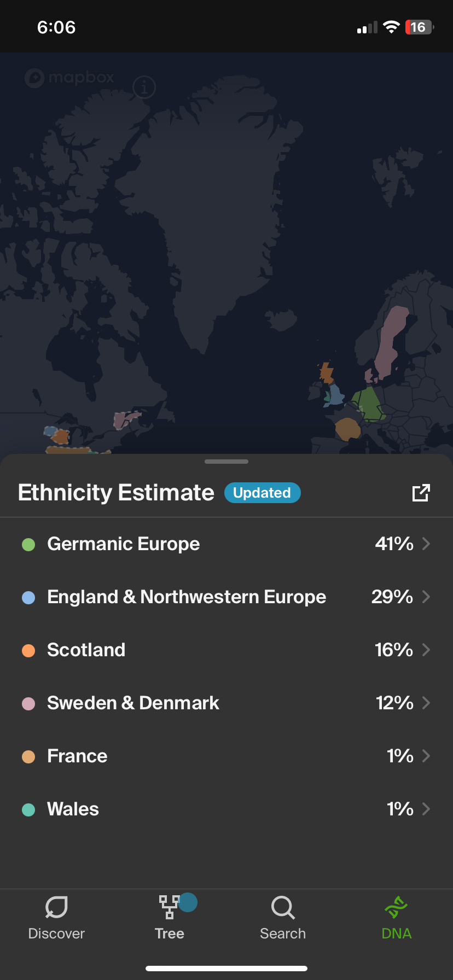Open the Search magnifier icon

pyautogui.click(x=283, y=908)
